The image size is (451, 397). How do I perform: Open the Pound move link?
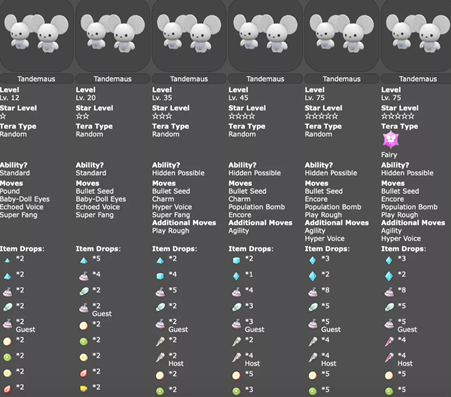pyautogui.click(x=10, y=191)
